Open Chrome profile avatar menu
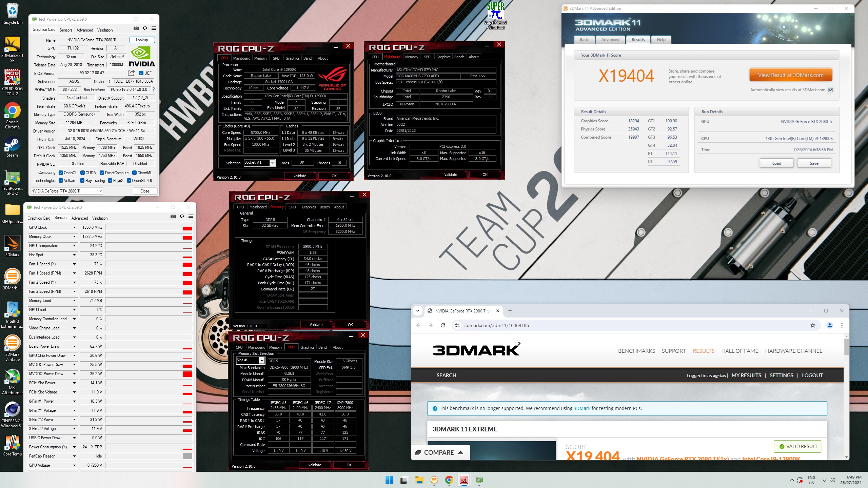868x488 pixels. (830, 325)
